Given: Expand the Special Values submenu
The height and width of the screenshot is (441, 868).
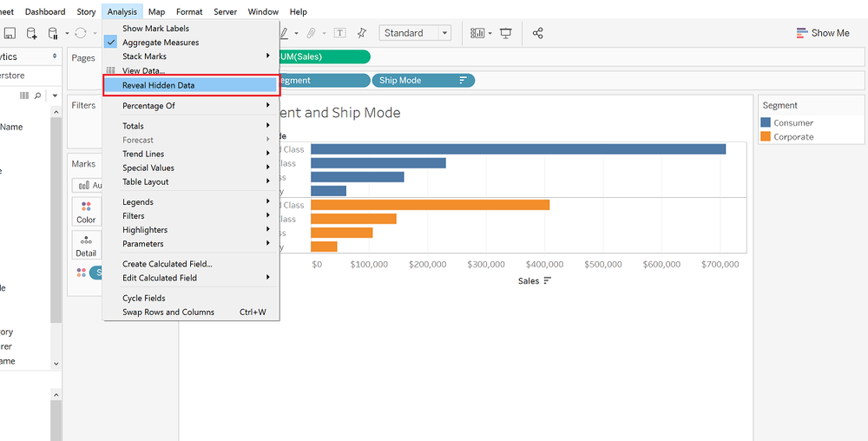Looking at the screenshot, I should [191, 168].
